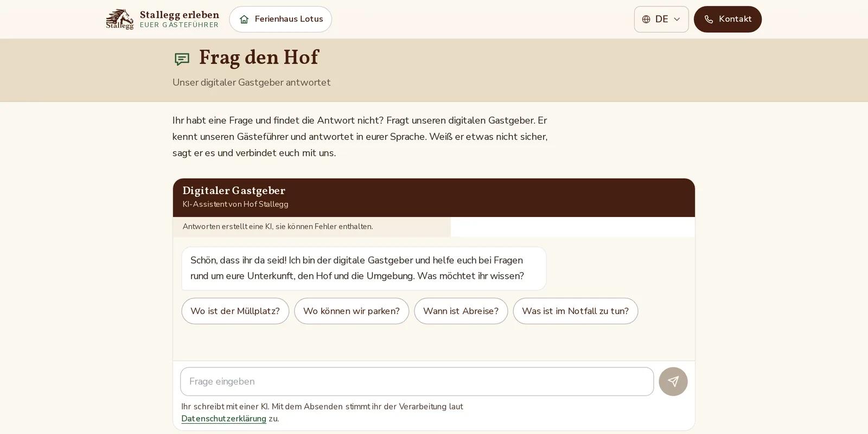The image size is (868, 434).
Task: Open the Ferienhaus Lotus selector
Action: [280, 19]
